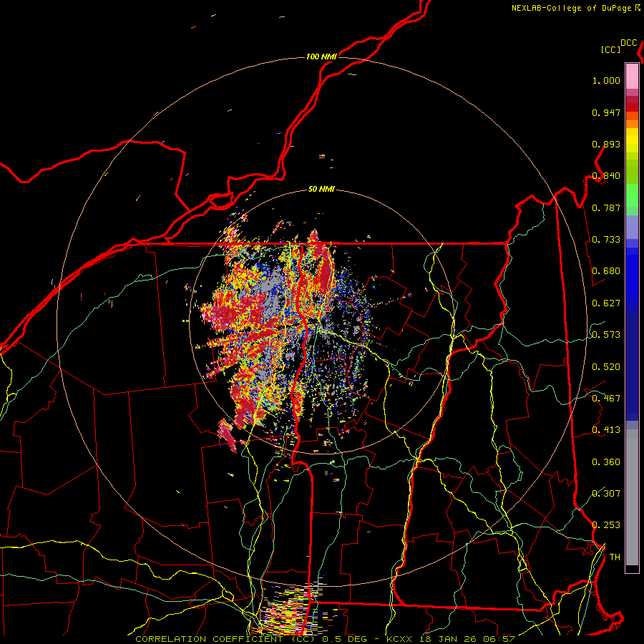Click the 0.573 value on the color scale
The width and height of the screenshot is (644, 644).
pos(606,335)
